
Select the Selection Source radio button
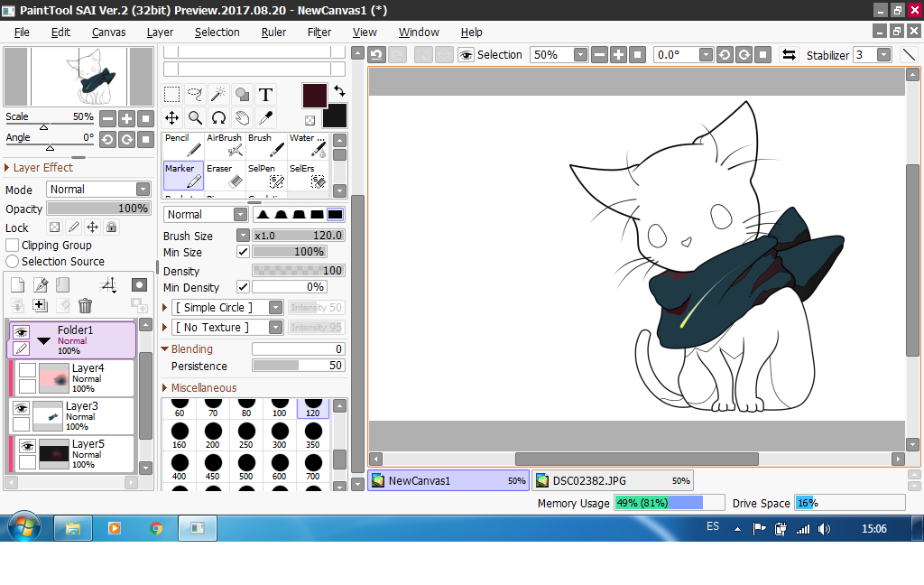tap(12, 261)
